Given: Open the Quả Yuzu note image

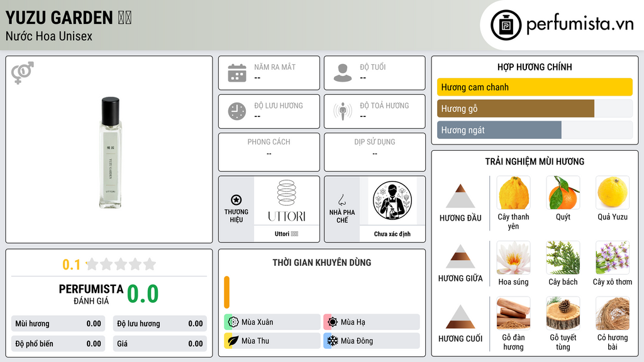Looking at the screenshot, I should pos(613,192).
